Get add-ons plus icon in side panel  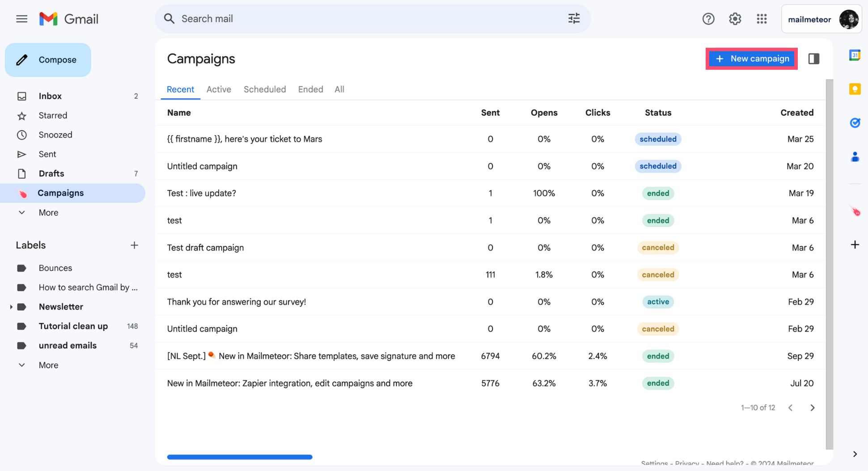click(855, 245)
